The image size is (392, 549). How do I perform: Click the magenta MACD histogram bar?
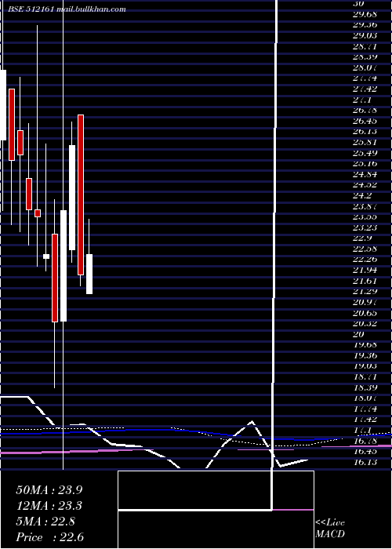pyautogui.click(x=293, y=510)
